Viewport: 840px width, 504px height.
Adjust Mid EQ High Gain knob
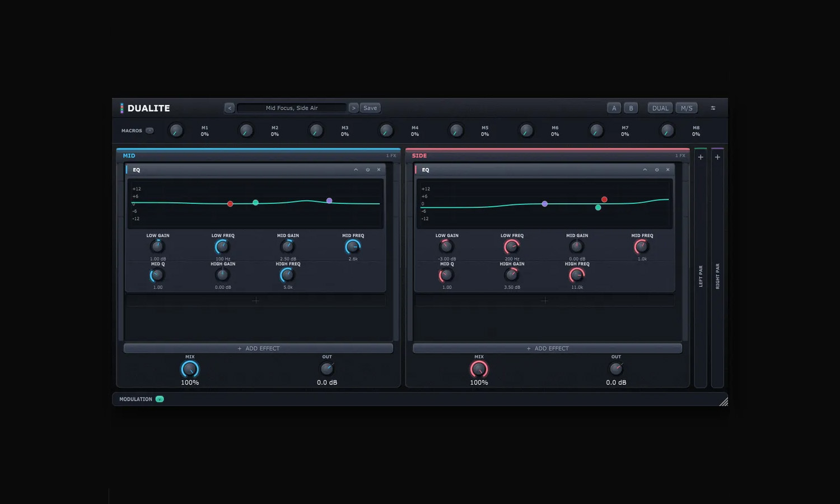click(x=222, y=275)
